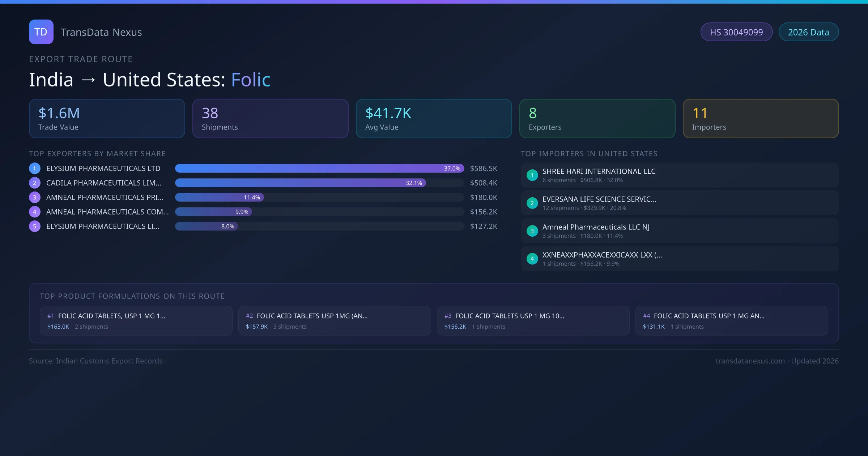Click green rank 1 badge for Shree Hari
This screenshot has width=868, height=456.
[x=532, y=175]
